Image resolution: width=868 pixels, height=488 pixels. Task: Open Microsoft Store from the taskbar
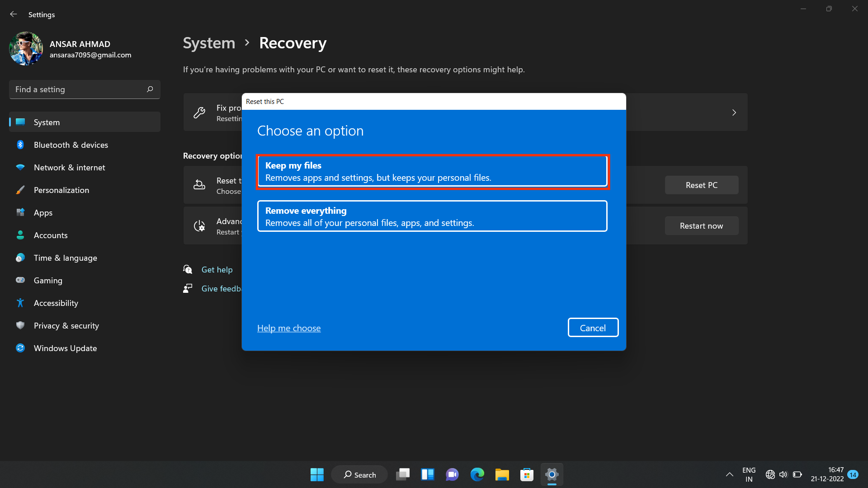pos(526,474)
